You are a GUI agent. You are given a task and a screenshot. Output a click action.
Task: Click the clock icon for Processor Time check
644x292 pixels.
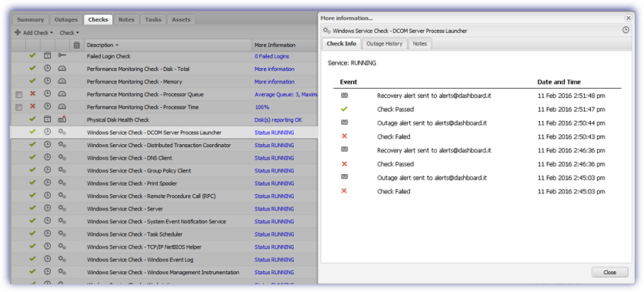pos(47,106)
